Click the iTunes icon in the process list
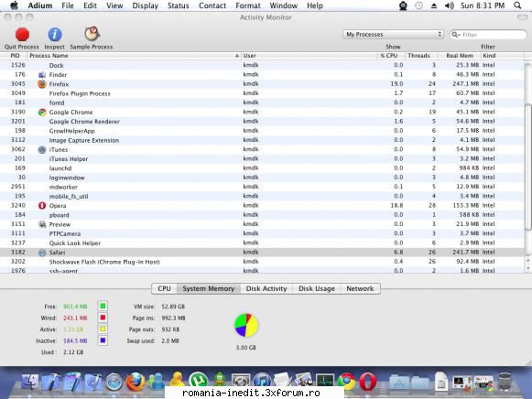Screen dimensions: 532x399 tap(42, 149)
